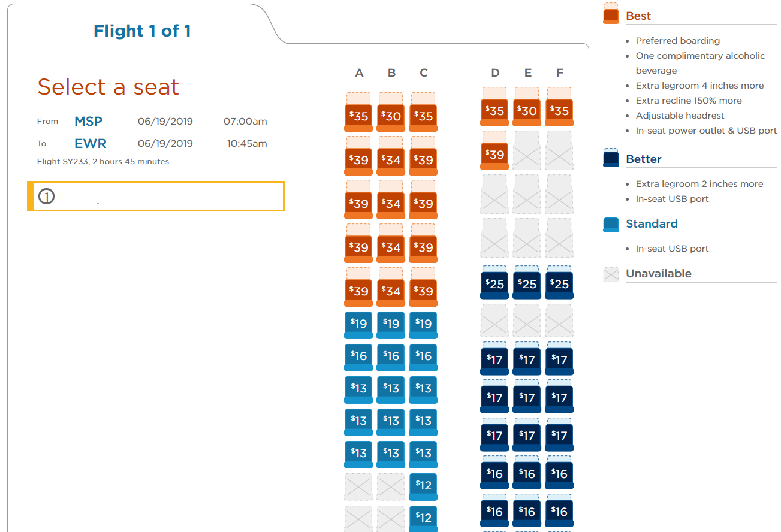Select the $35 seat in column F, first row
This screenshot has width=781, height=532.
[x=559, y=107]
